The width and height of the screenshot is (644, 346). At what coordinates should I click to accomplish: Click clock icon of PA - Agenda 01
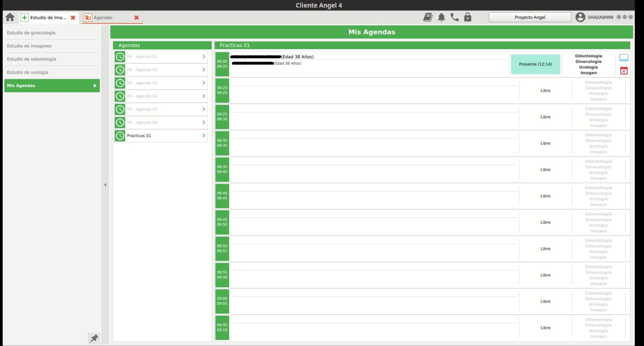point(120,56)
